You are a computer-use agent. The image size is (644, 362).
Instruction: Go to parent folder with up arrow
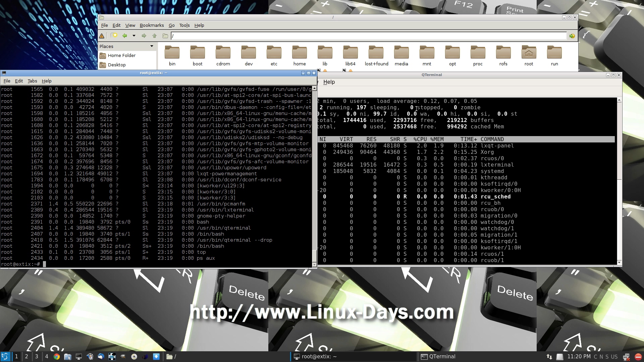point(154,36)
